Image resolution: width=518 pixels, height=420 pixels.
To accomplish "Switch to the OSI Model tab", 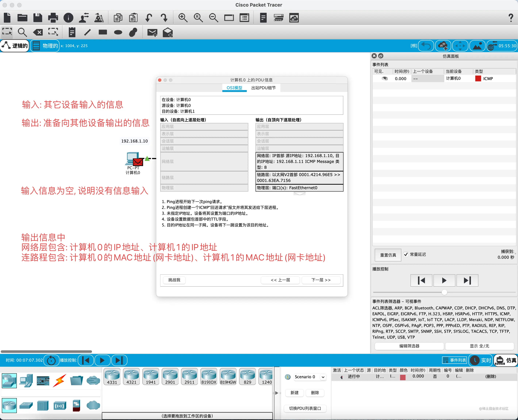I will pyautogui.click(x=234, y=88).
